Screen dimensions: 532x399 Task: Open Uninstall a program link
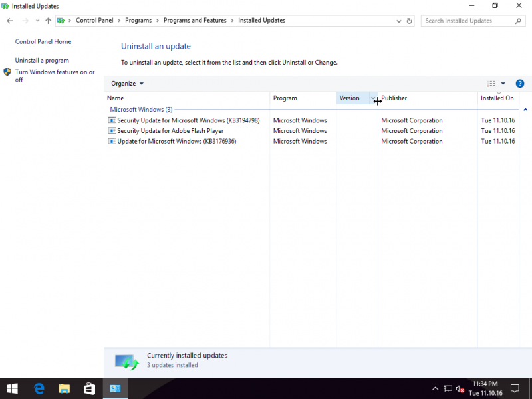tap(42, 60)
